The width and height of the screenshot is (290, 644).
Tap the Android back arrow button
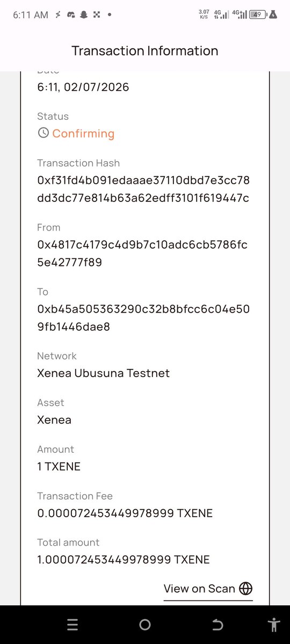coord(218,625)
